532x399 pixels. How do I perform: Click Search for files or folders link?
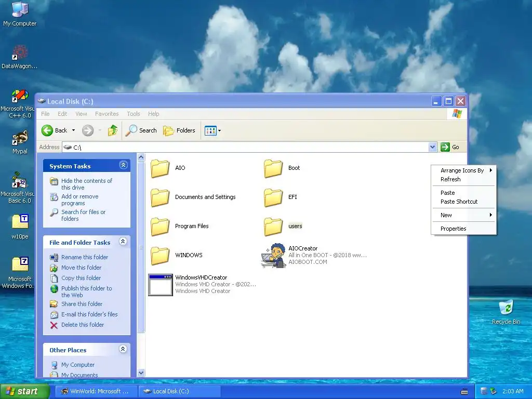click(84, 216)
